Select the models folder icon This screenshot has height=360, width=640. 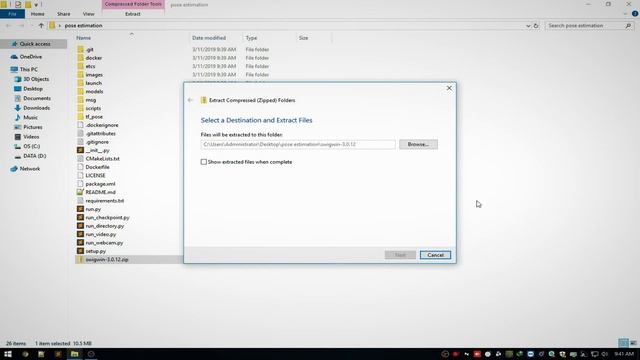click(x=80, y=91)
